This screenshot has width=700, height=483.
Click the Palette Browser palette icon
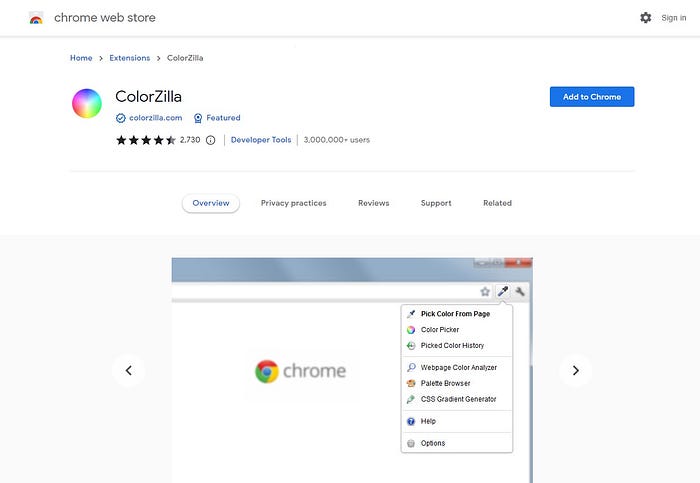(411, 383)
